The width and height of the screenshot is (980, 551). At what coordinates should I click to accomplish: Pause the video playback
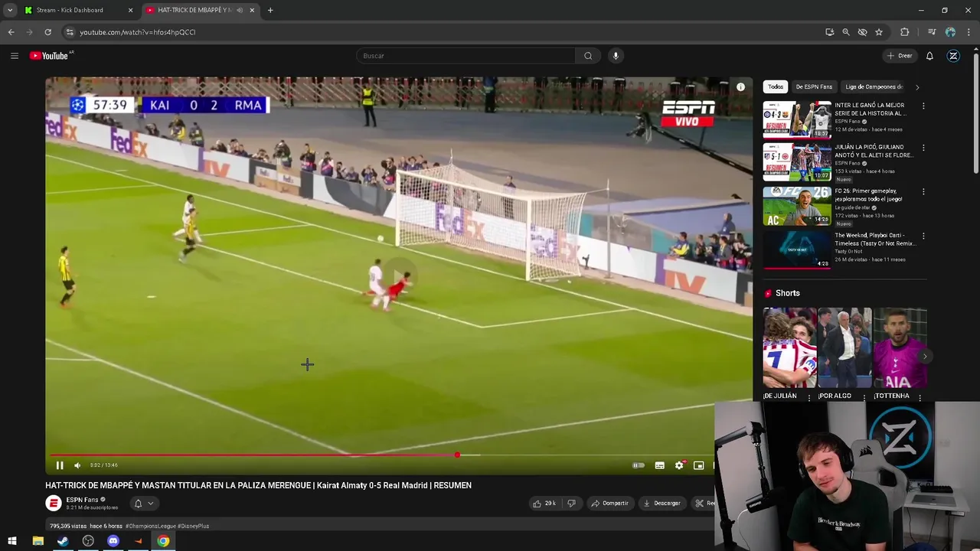pos(60,465)
